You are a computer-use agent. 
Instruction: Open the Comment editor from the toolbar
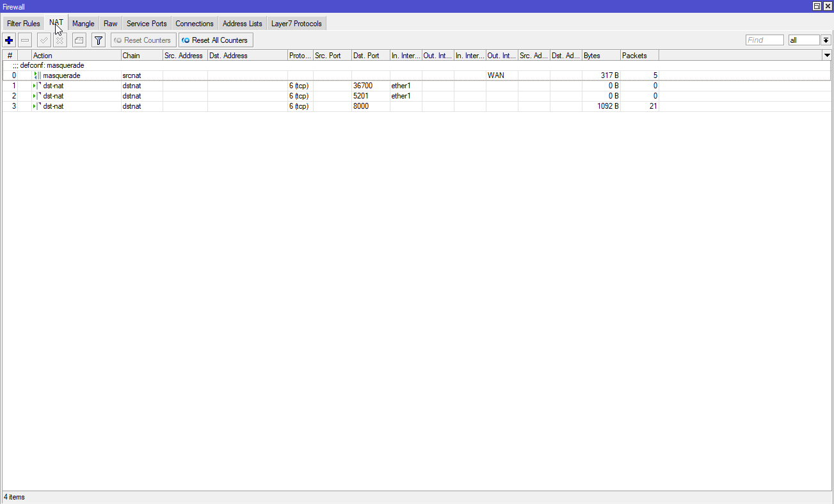[x=79, y=40]
